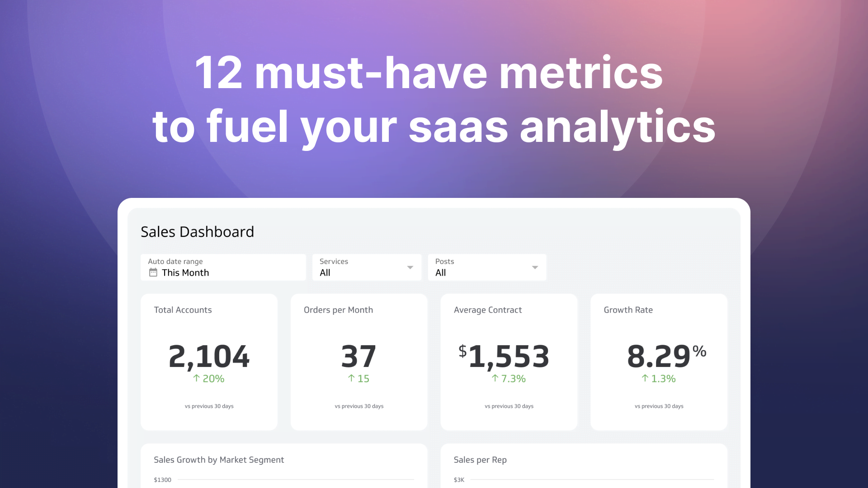Open the Services dropdown arrow

click(x=410, y=267)
